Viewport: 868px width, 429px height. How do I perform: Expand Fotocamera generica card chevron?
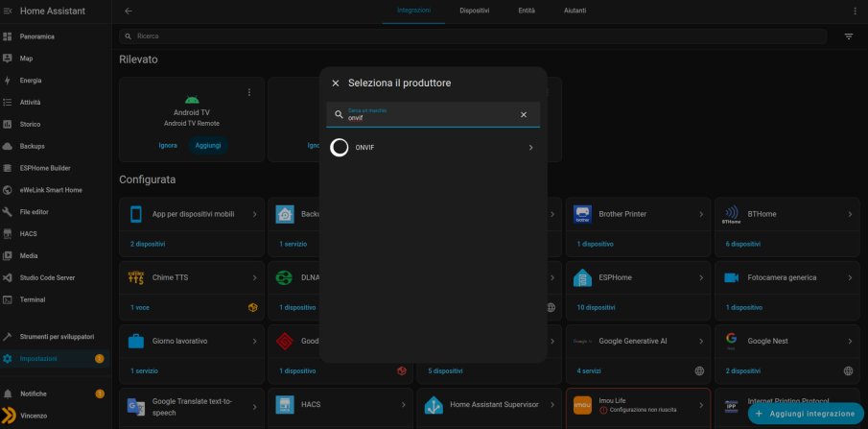(850, 277)
